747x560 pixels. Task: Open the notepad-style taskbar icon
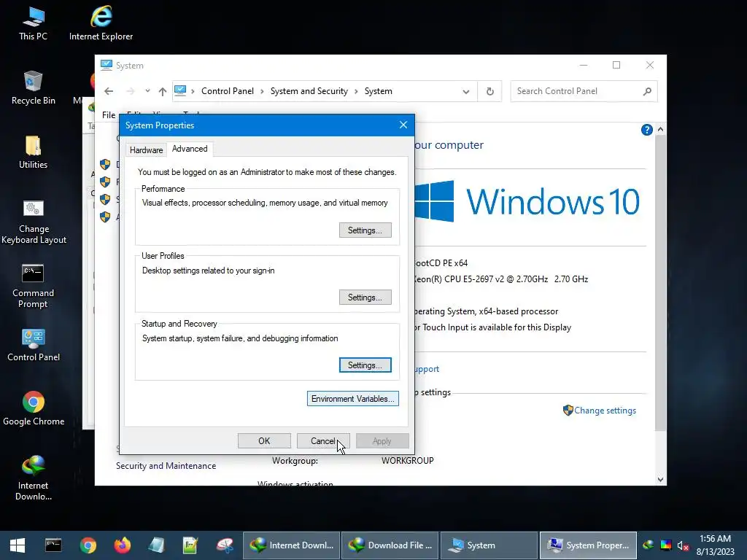156,545
